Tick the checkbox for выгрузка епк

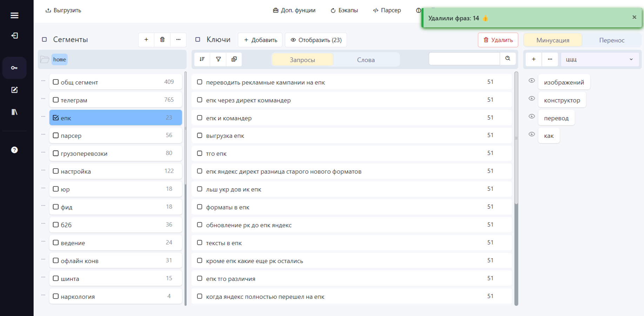(x=200, y=135)
